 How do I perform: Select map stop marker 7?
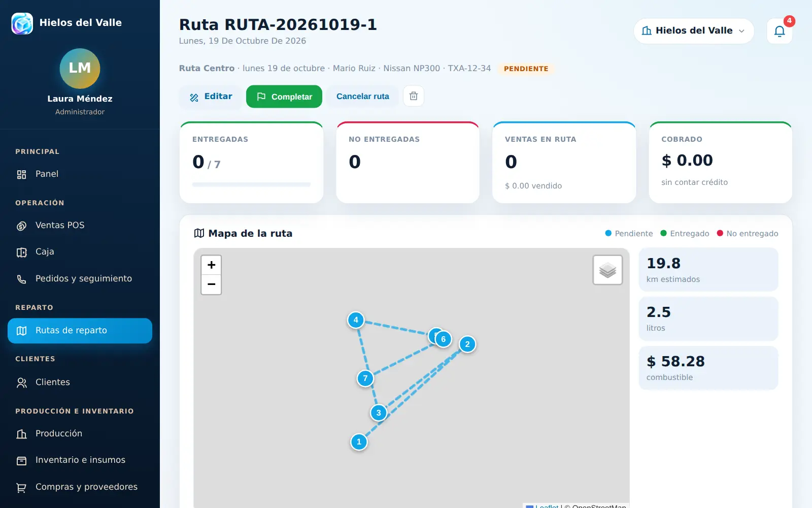365,378
